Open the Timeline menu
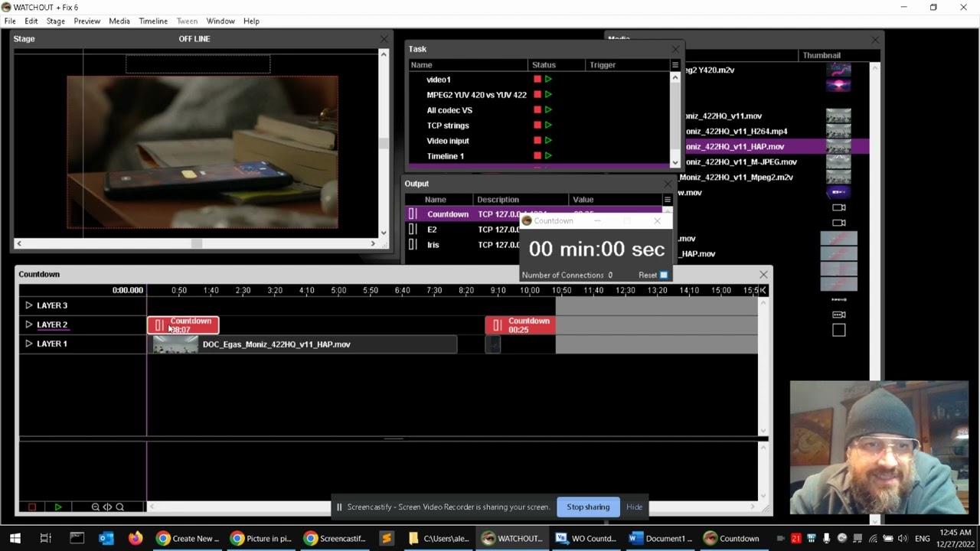This screenshot has width=980, height=551. (153, 21)
